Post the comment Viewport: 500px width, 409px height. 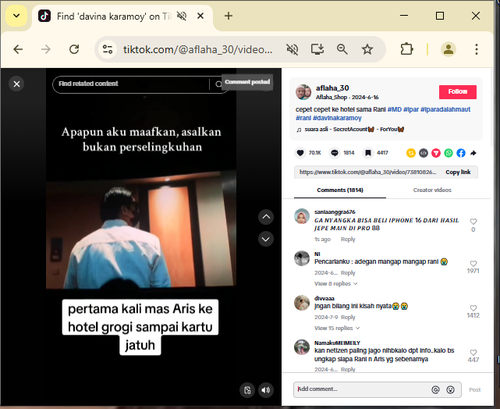[x=475, y=390]
